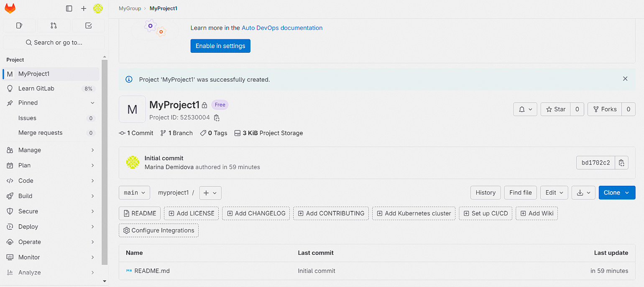Click the Secure shield icon in sidebar
The image size is (644, 287).
10,211
